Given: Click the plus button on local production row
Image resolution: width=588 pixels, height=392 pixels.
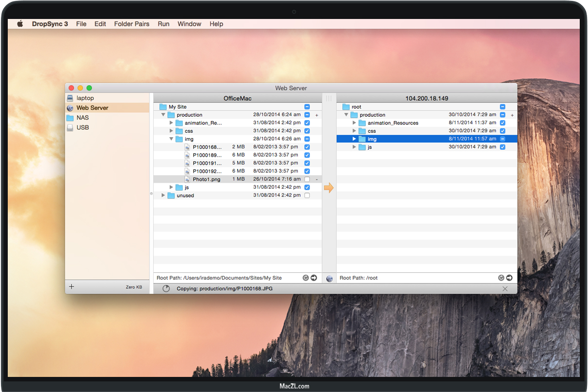Looking at the screenshot, I should click(x=317, y=115).
